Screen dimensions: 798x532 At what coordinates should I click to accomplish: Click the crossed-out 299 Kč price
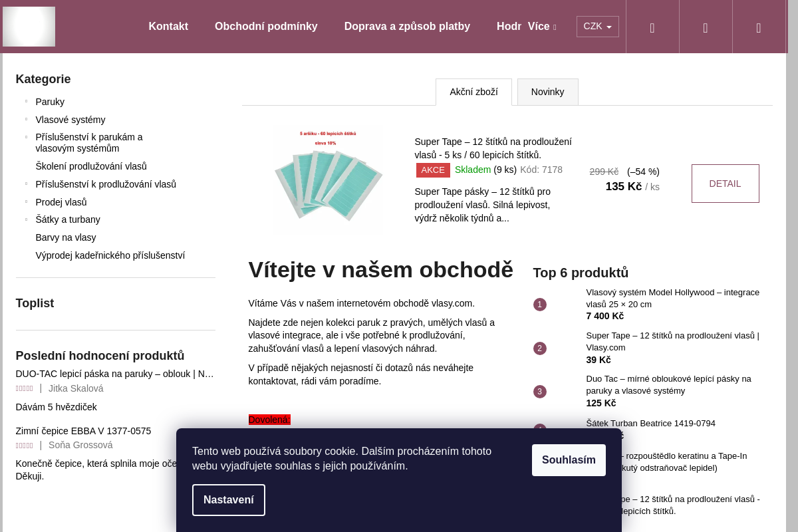(604, 172)
